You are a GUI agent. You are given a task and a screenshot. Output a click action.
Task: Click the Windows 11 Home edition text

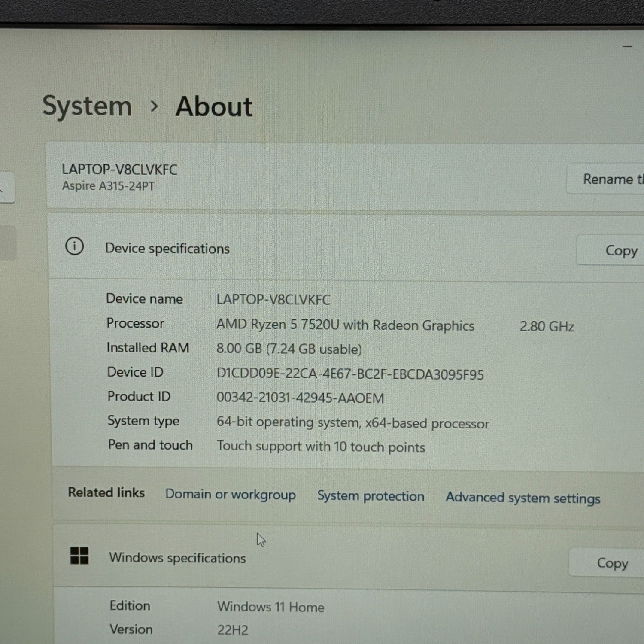[x=270, y=607]
